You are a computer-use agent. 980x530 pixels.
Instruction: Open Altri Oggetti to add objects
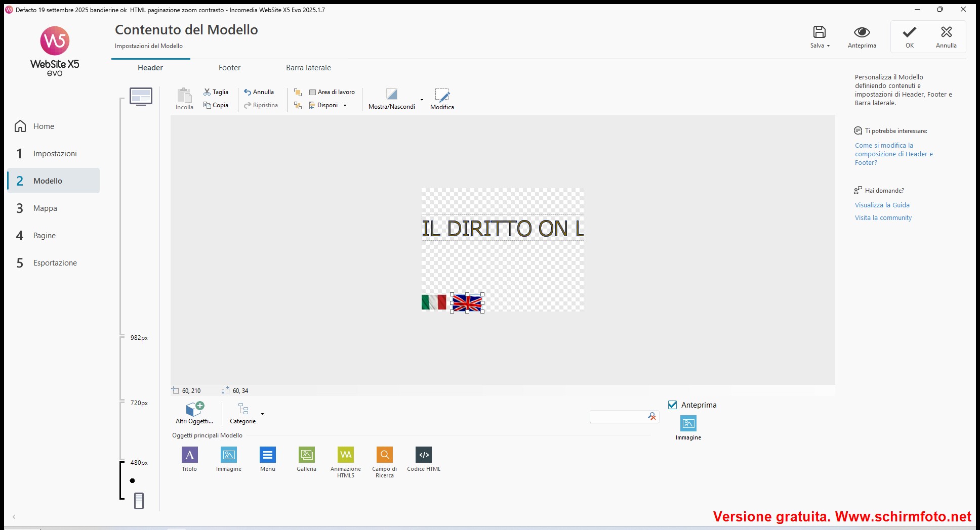click(x=194, y=413)
